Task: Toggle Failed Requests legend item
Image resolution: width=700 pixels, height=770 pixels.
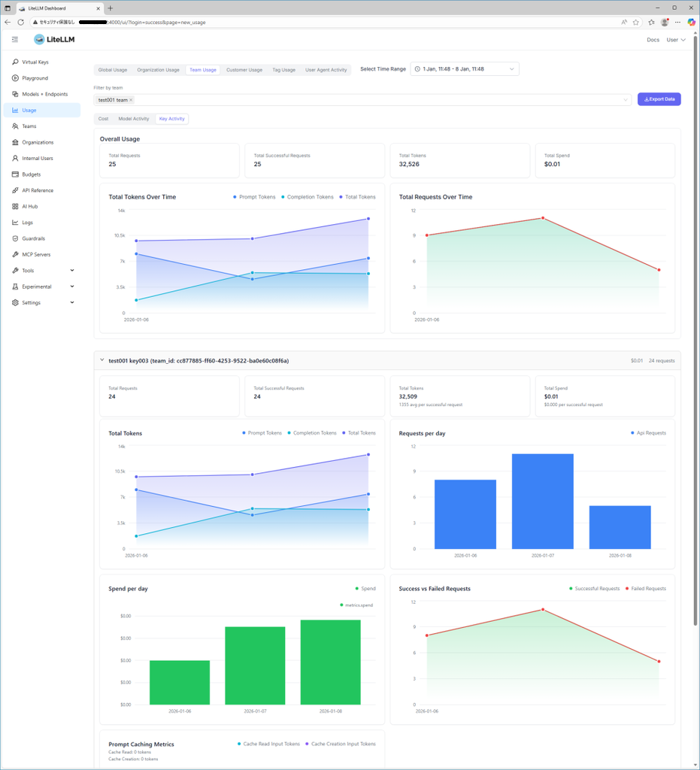Action: pyautogui.click(x=648, y=589)
